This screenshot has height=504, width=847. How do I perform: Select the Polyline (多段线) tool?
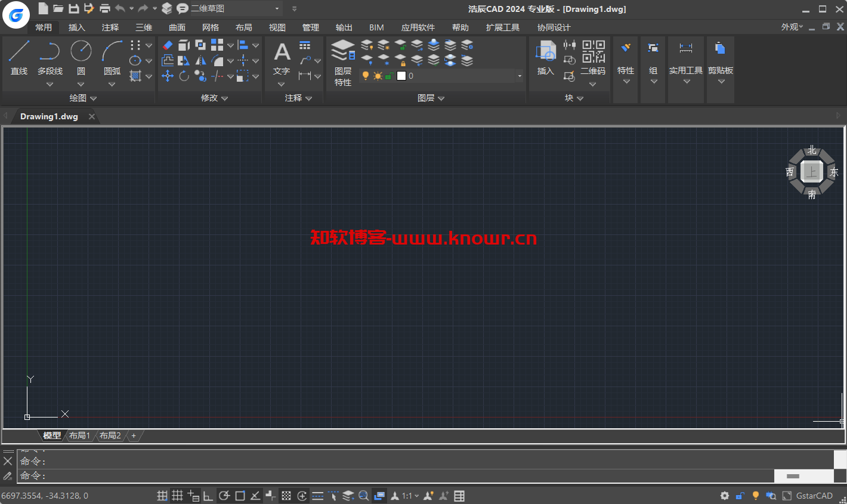[x=50, y=58]
